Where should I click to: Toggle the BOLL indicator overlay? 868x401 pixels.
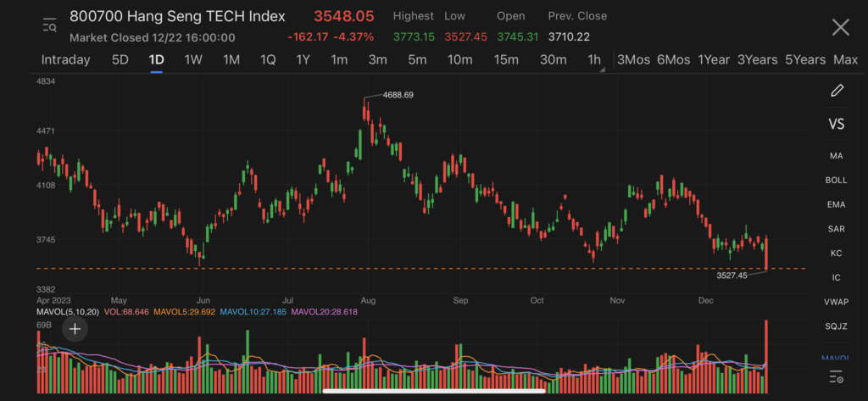coord(836,181)
